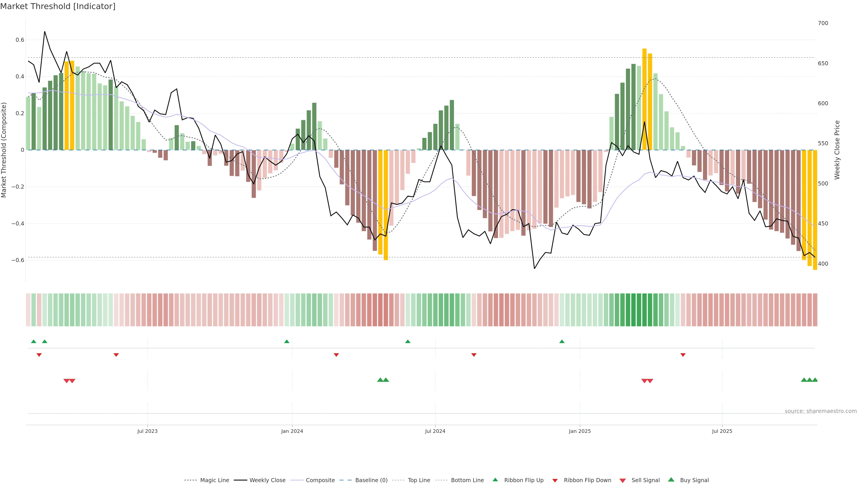Click ribbon flip down marker near Jan 2025 to Jul 2025
Viewport: 868px width, 488px height.
pyautogui.click(x=683, y=355)
